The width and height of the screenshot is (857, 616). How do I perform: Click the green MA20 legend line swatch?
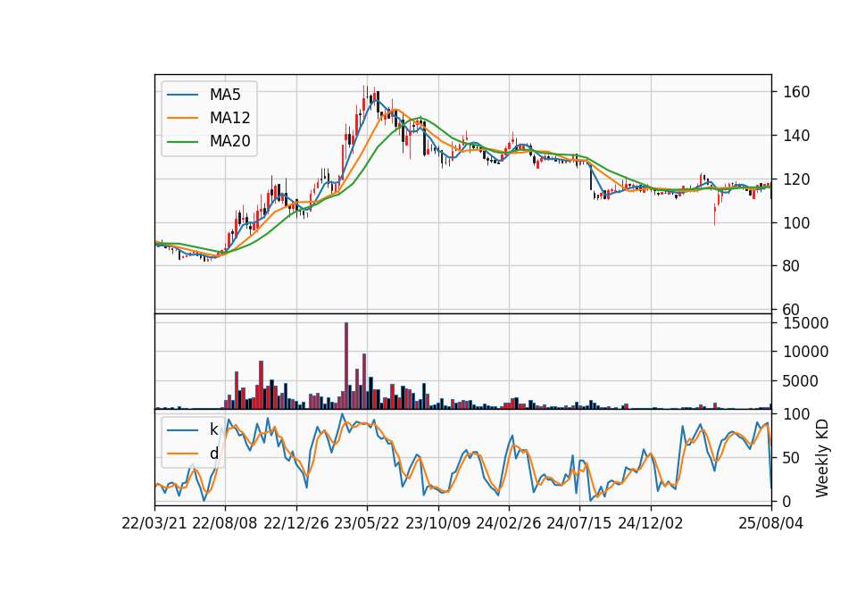pos(182,142)
